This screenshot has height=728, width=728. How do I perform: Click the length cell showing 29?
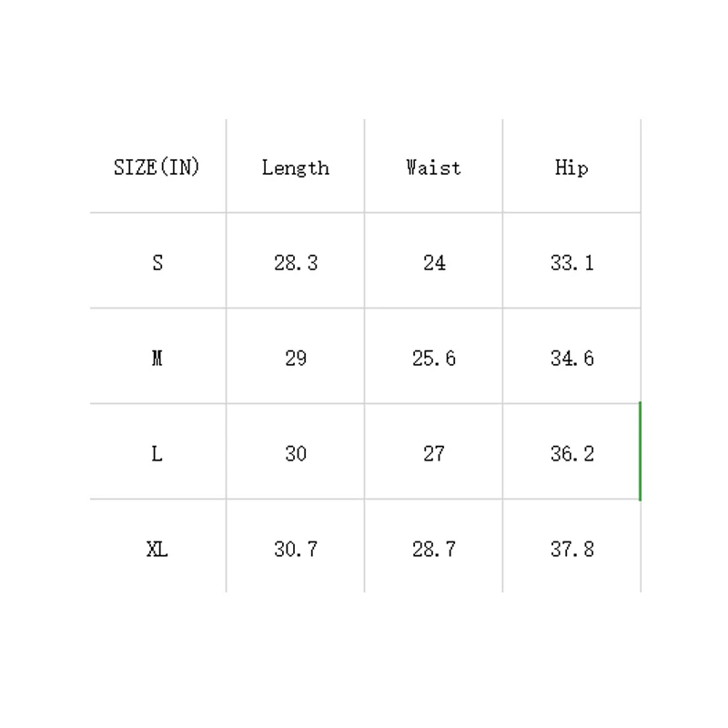click(x=296, y=359)
